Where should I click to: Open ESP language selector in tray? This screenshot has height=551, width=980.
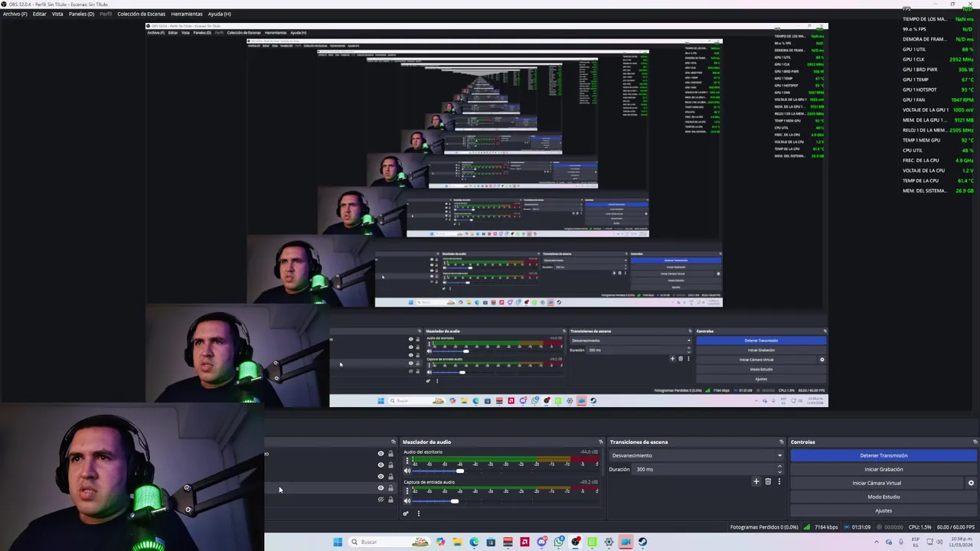coord(916,542)
